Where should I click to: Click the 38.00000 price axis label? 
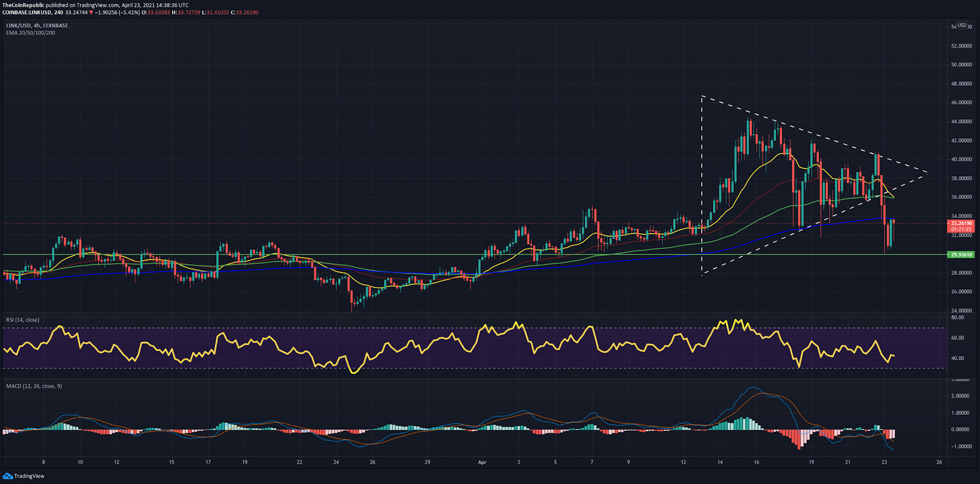(x=962, y=179)
